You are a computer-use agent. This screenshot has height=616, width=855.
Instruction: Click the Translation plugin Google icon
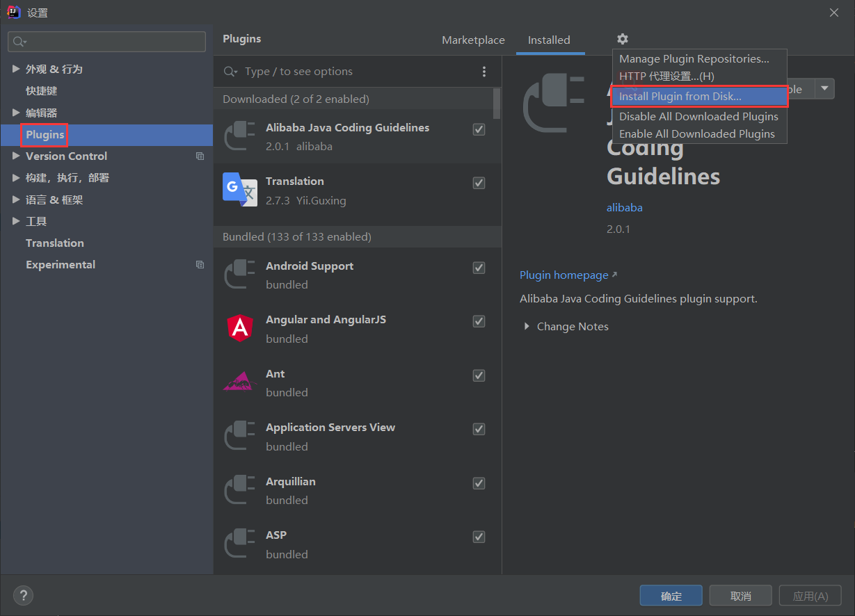pos(240,189)
